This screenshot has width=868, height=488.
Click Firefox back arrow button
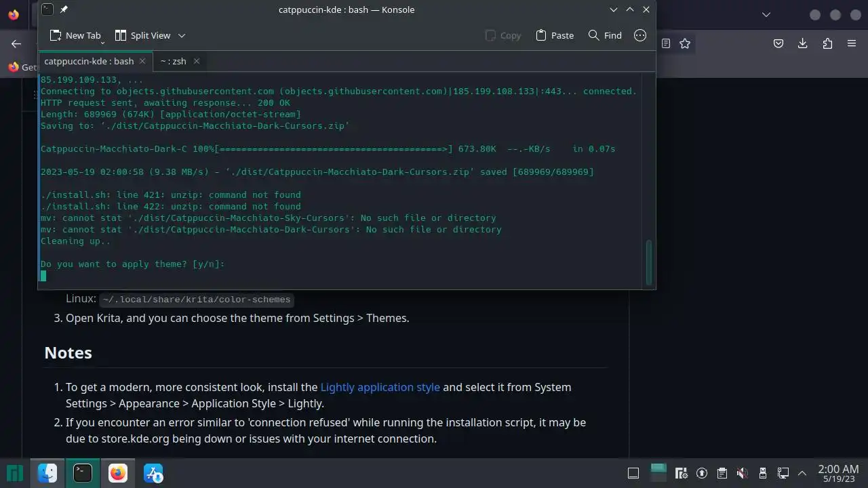click(16, 43)
